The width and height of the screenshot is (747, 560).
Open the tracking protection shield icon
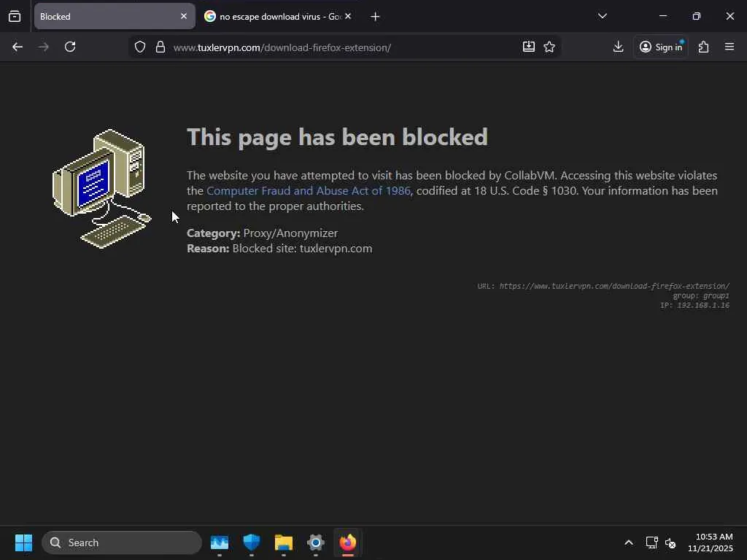pyautogui.click(x=139, y=47)
